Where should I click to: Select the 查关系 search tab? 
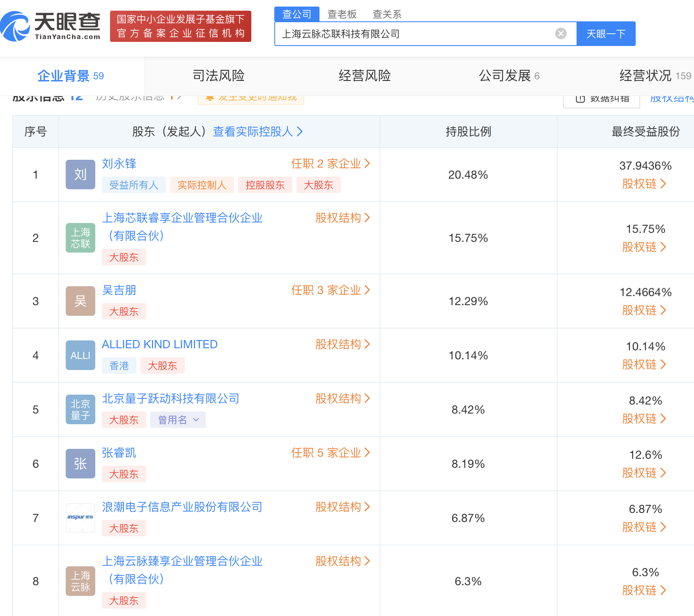click(x=387, y=14)
